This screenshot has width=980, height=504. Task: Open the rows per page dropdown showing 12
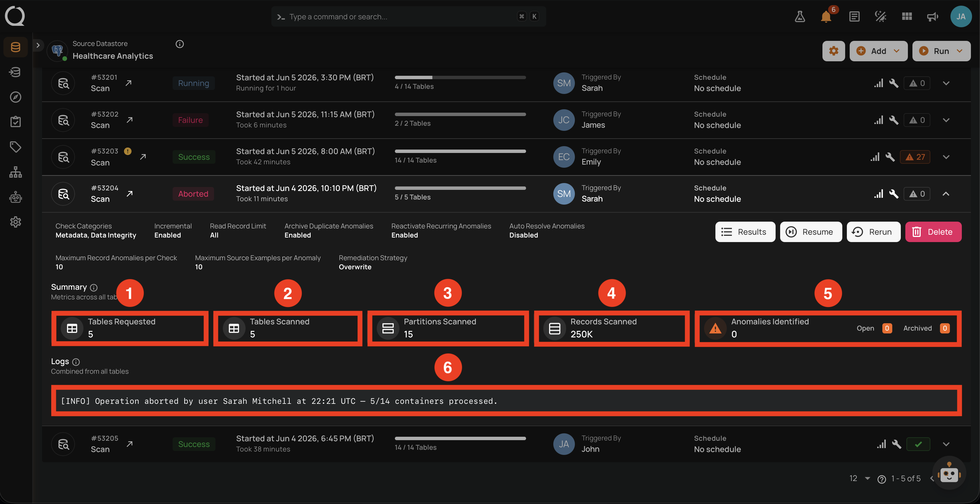(860, 478)
